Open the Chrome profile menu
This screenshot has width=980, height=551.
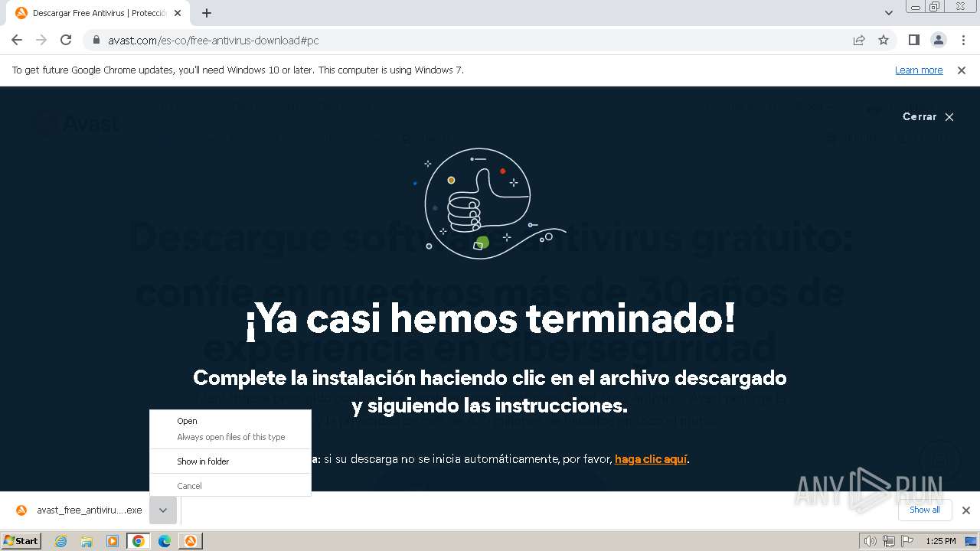tap(938, 40)
